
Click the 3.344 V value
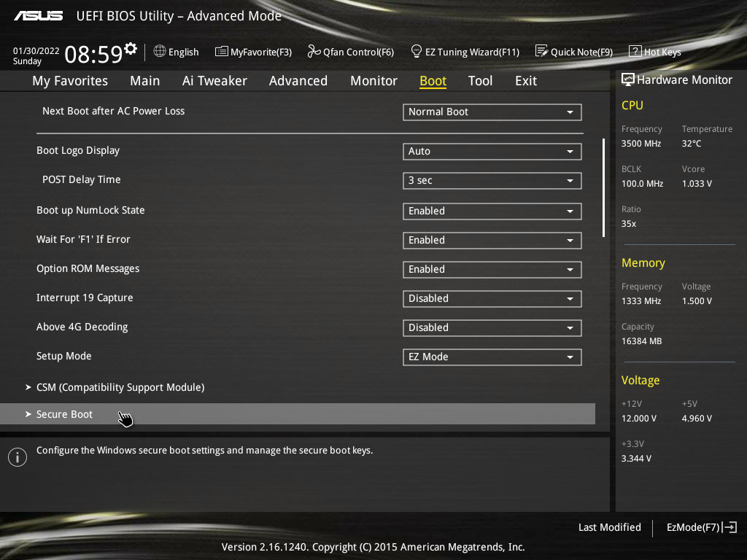pos(636,458)
